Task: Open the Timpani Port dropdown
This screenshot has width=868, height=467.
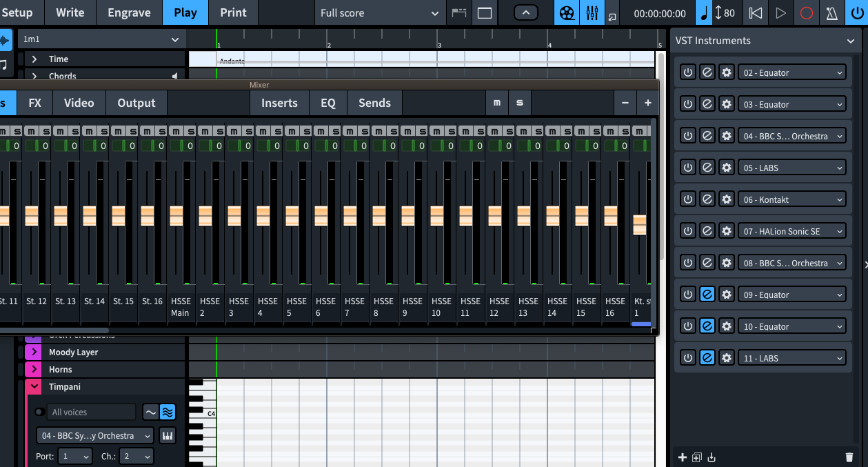Action: pyautogui.click(x=75, y=456)
